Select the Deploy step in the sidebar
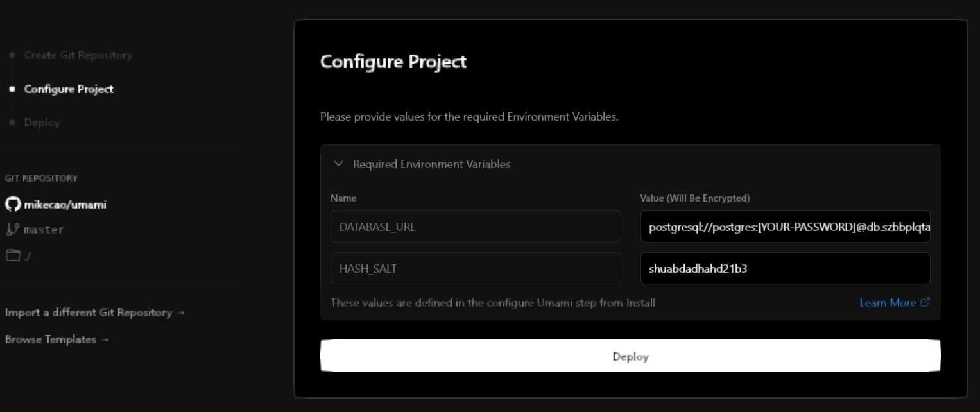980x412 pixels. pos(42,123)
